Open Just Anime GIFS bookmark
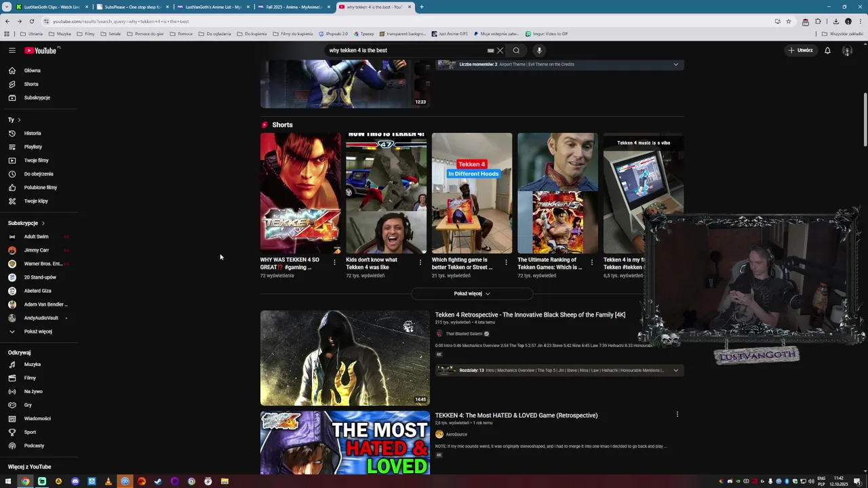The image size is (868, 488). coord(449,33)
